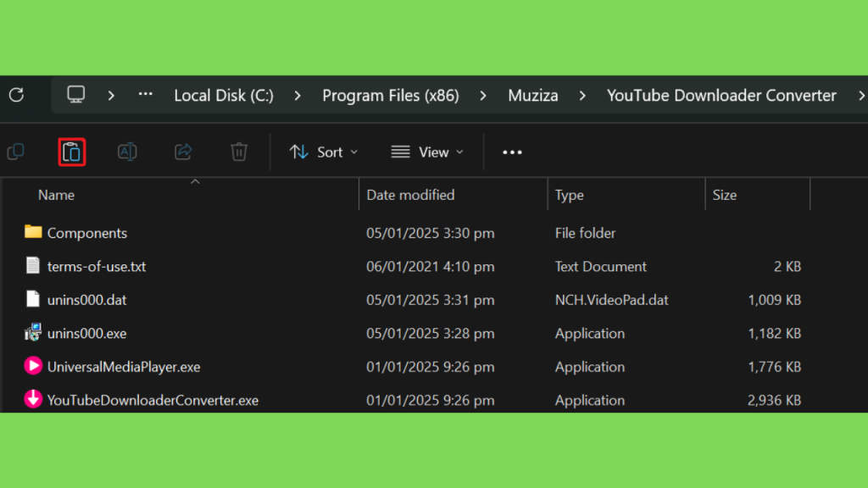Expand chevron after Muziza breadcrumb

coord(582,96)
